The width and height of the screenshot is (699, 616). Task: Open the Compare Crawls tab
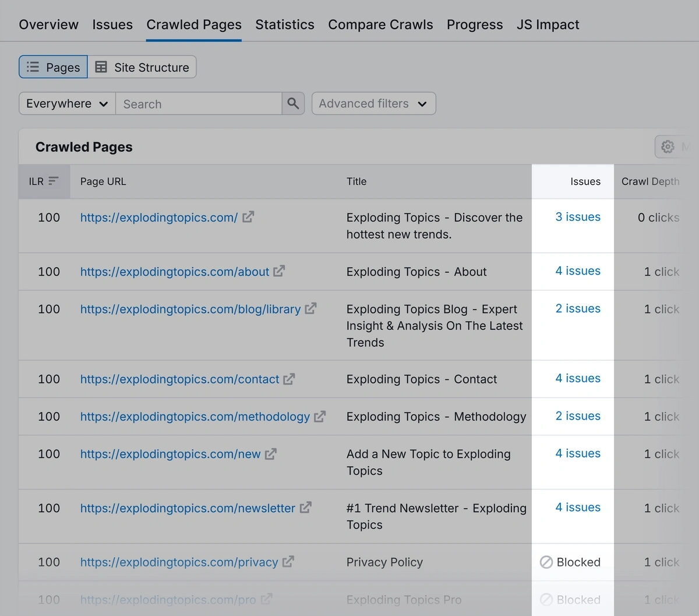pyautogui.click(x=380, y=24)
